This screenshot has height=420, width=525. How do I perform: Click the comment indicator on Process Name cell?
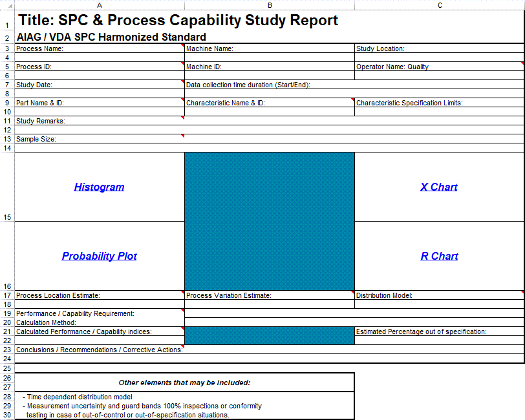[183, 45]
